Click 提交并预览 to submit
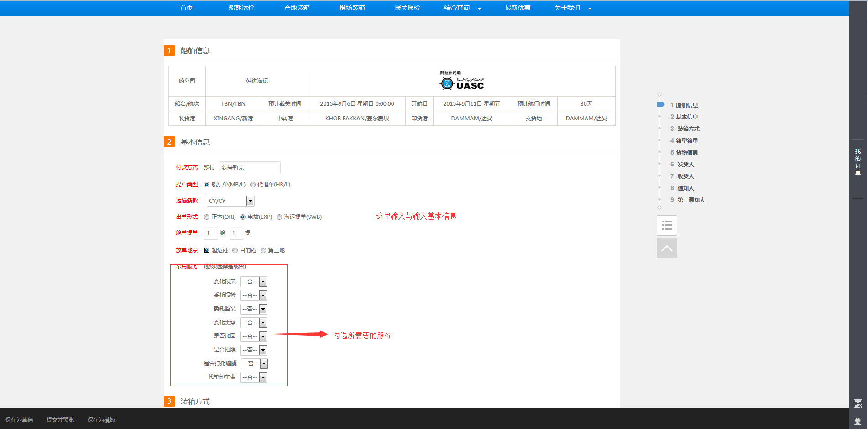868x429 pixels. 60,420
